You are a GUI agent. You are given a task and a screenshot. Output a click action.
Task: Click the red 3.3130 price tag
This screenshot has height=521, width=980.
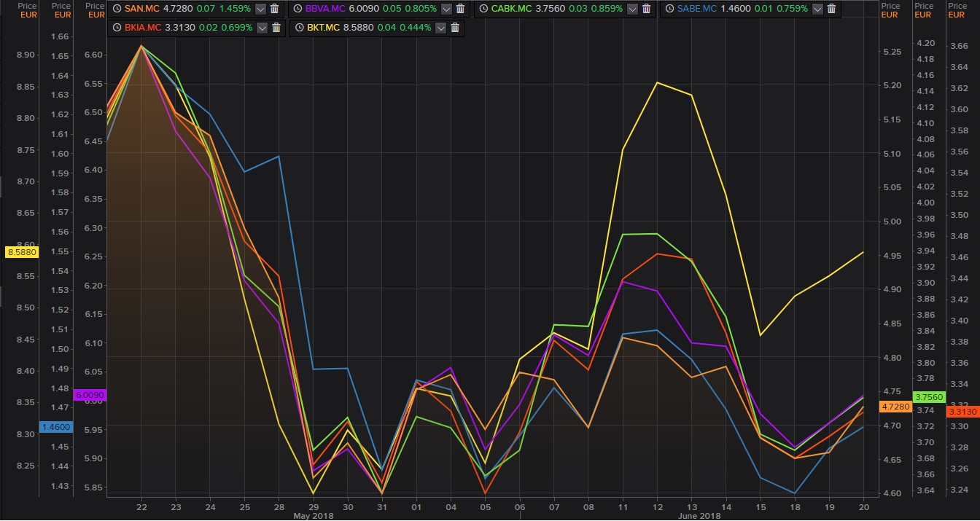(x=962, y=412)
